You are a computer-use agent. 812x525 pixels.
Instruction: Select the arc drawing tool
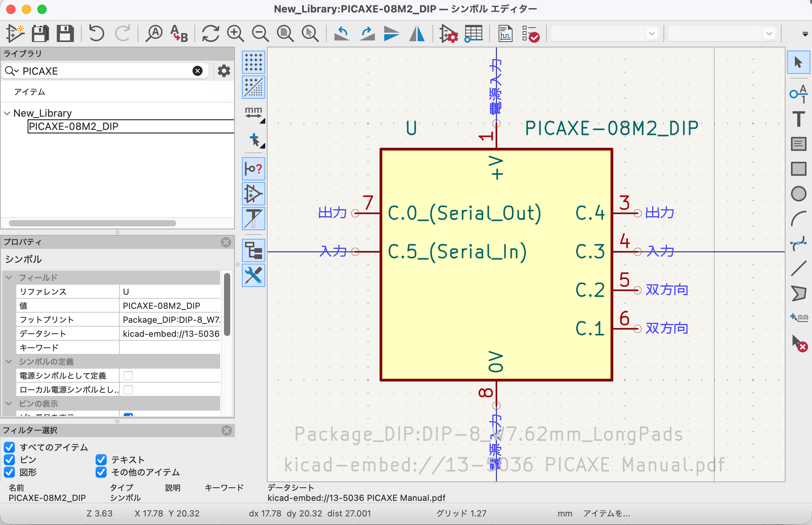click(798, 219)
